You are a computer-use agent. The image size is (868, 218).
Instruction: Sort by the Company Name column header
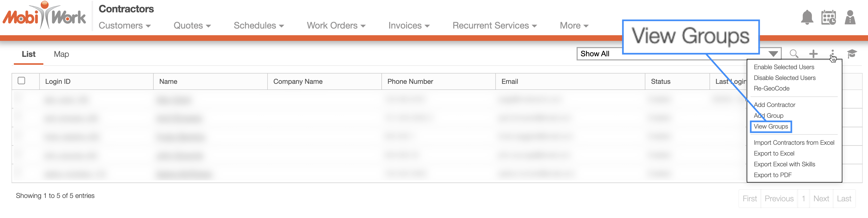pyautogui.click(x=298, y=82)
